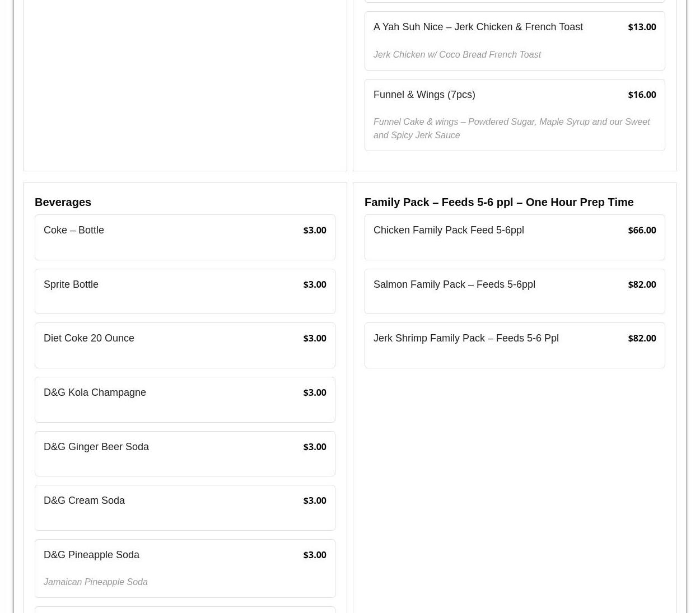Click the Beverages section heading
Viewport: 700px width, 613px height.
[63, 202]
